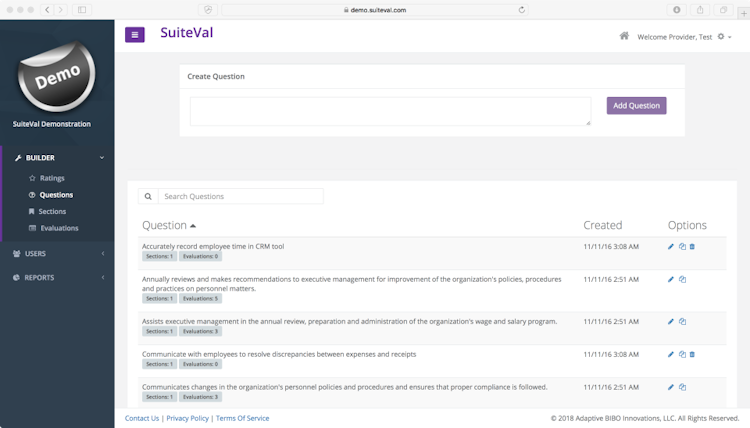Click 'Sections: 1' badge under 'Accurately record'
750x428 pixels.
pos(159,256)
